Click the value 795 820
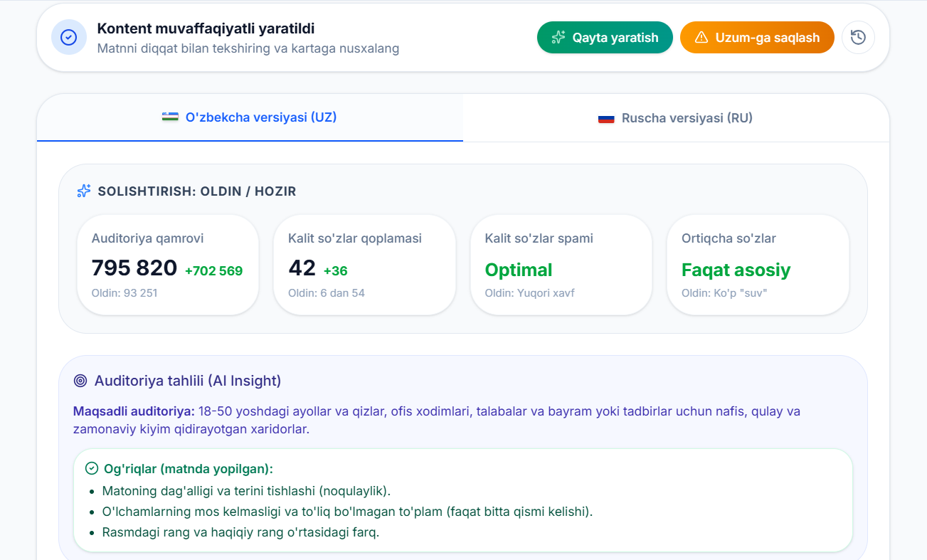Screen dimensions: 927x560 click(134, 268)
